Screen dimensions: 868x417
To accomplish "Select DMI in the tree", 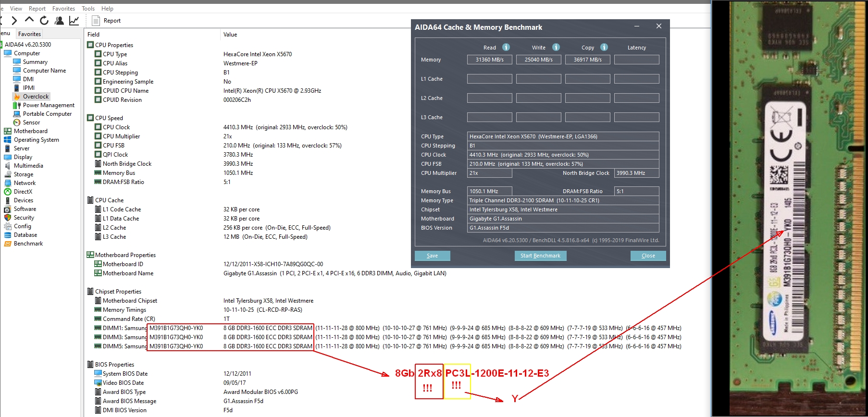I will [x=28, y=79].
